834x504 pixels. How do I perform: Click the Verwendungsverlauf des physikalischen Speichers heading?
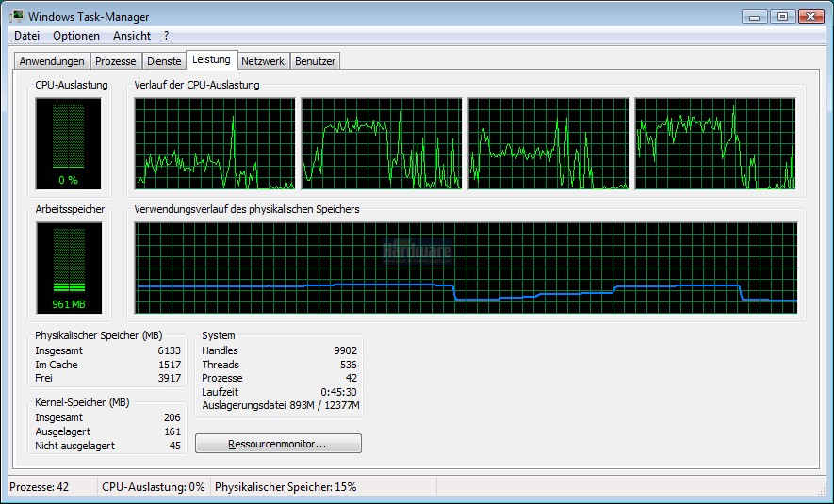[247, 209]
